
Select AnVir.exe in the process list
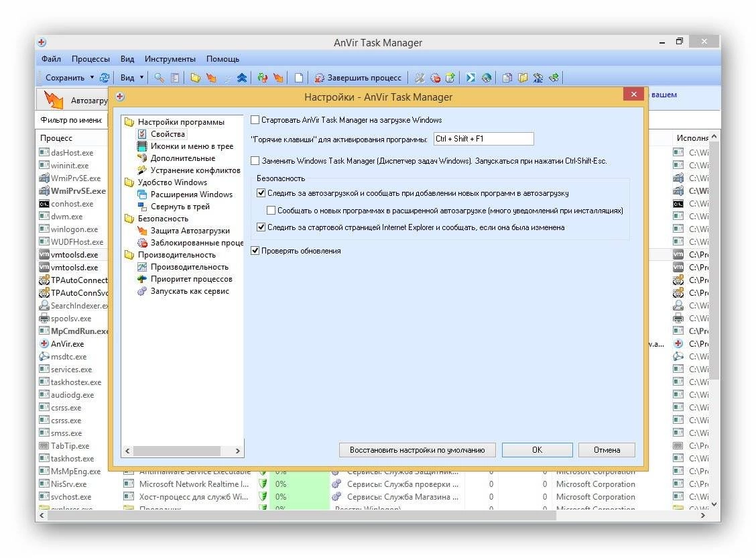point(67,344)
